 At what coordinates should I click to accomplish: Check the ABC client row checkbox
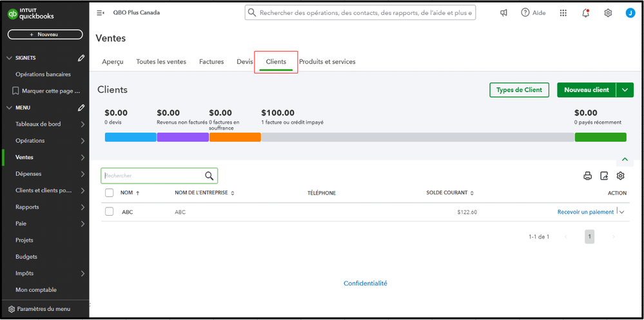[x=109, y=211]
